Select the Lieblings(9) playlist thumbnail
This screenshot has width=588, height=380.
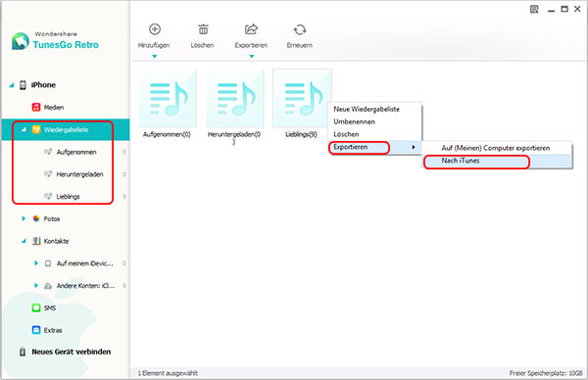(302, 99)
